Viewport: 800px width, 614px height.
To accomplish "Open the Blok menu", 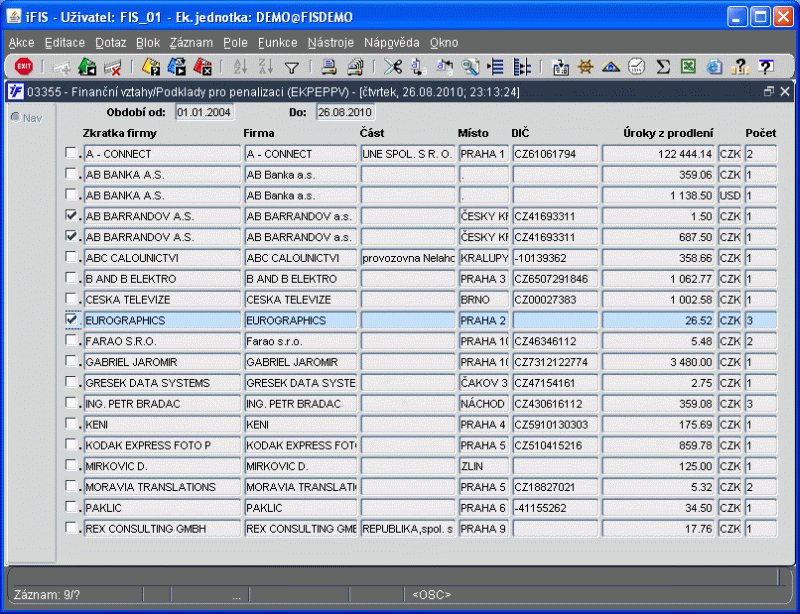I will (x=148, y=43).
